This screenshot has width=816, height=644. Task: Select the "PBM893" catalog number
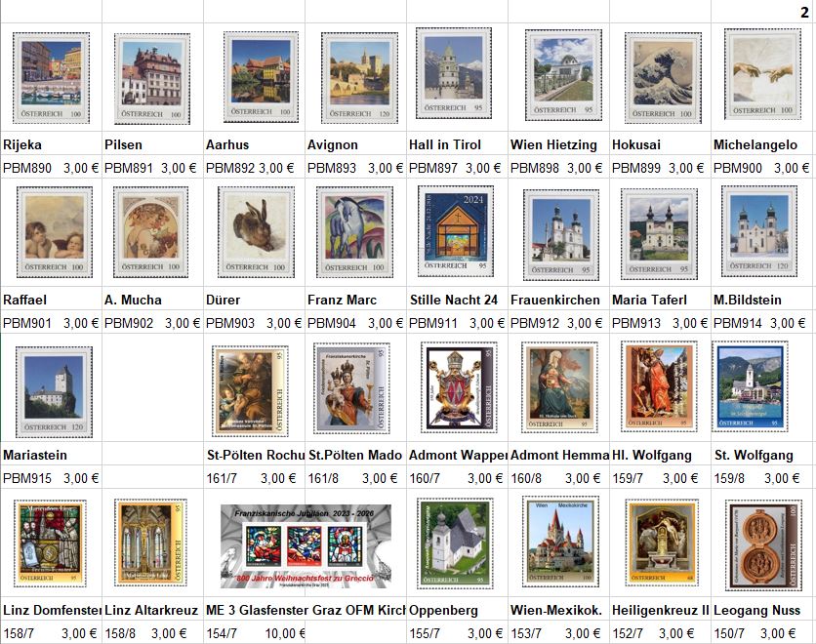click(332, 168)
